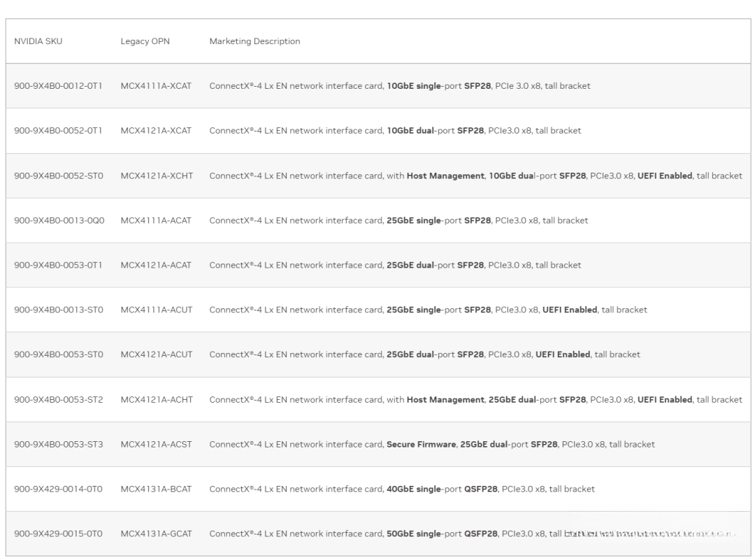755x560 pixels.
Task: Click legacy OPN MCX4131A-BCAT
Action: (x=156, y=489)
